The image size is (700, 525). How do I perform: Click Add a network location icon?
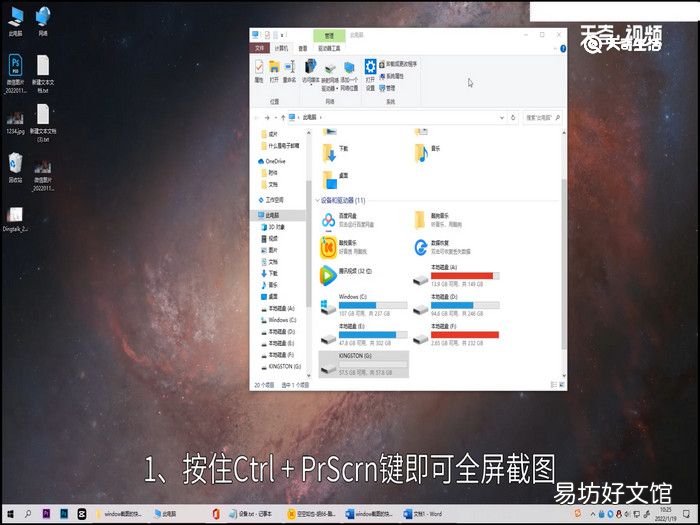[349, 77]
